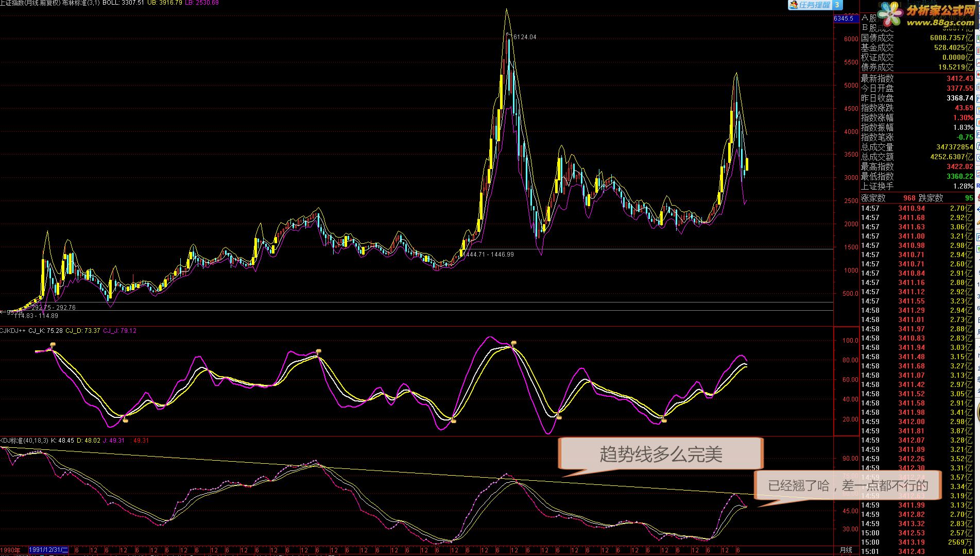Click the D: 48.02 readout
This screenshot has height=556, width=980.
coord(89,441)
